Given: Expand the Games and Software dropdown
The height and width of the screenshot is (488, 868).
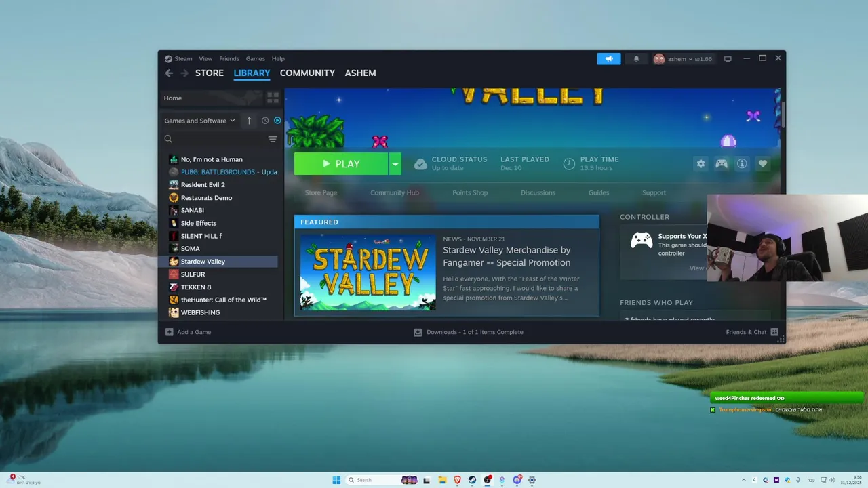Looking at the screenshot, I should click(x=199, y=121).
